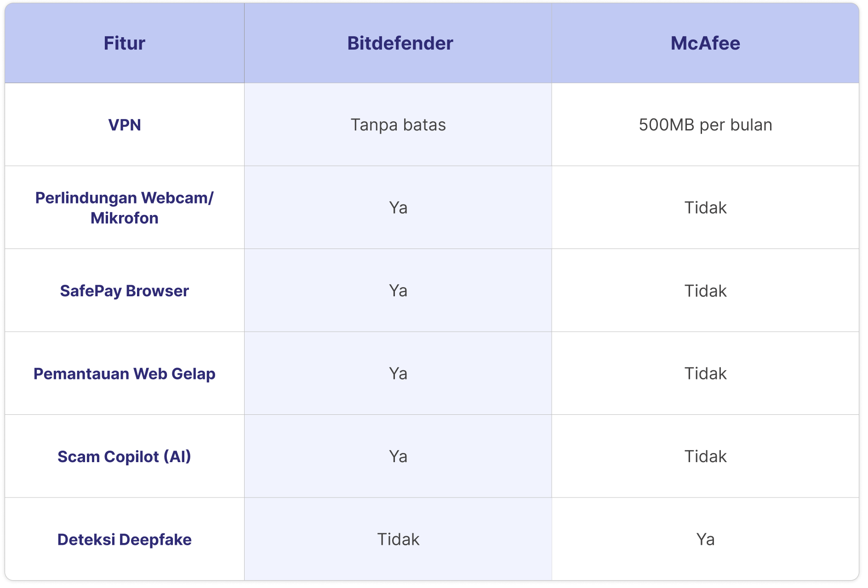Select the VPN row label
This screenshot has height=588, width=868.
124,125
